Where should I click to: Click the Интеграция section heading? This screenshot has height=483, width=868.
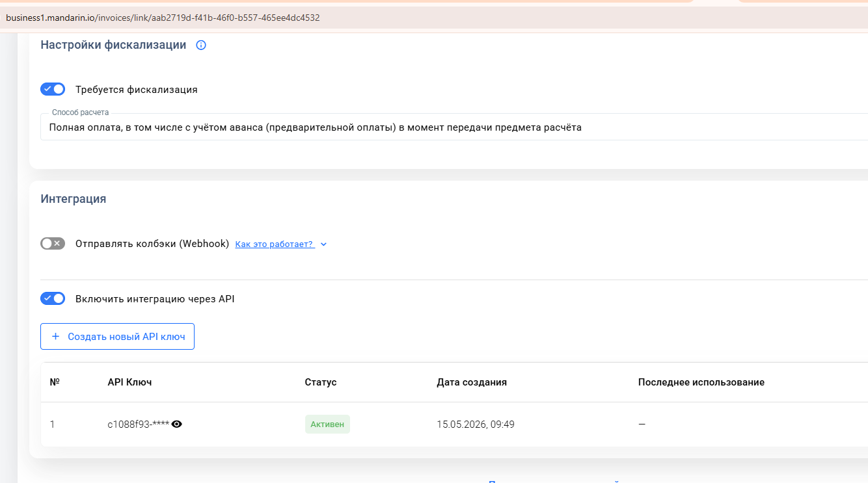point(74,199)
